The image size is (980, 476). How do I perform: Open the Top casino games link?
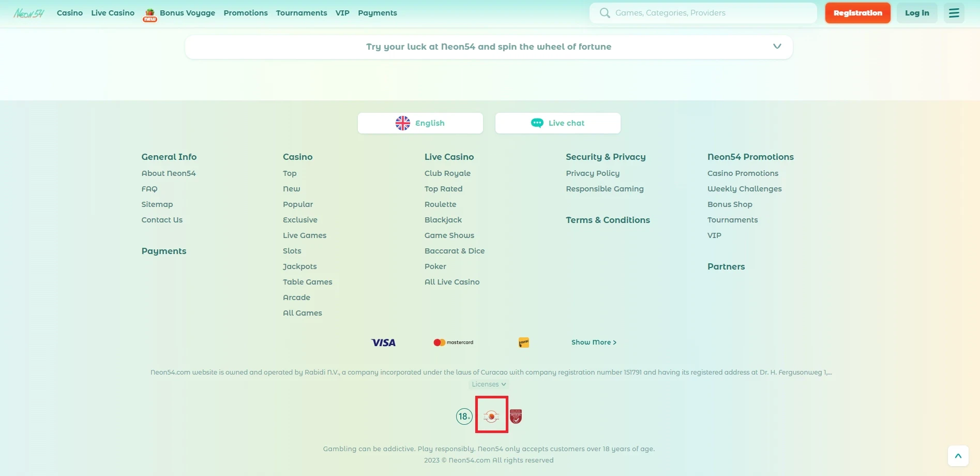(290, 173)
